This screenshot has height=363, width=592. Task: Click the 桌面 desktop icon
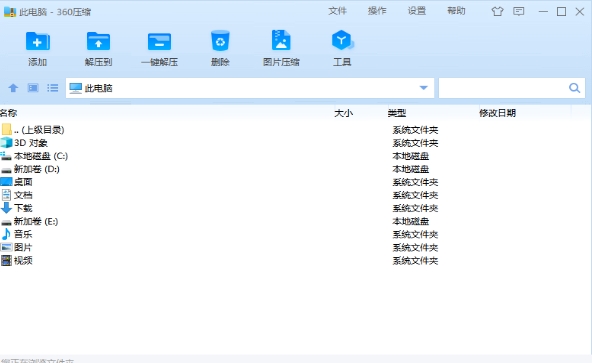coord(6,182)
